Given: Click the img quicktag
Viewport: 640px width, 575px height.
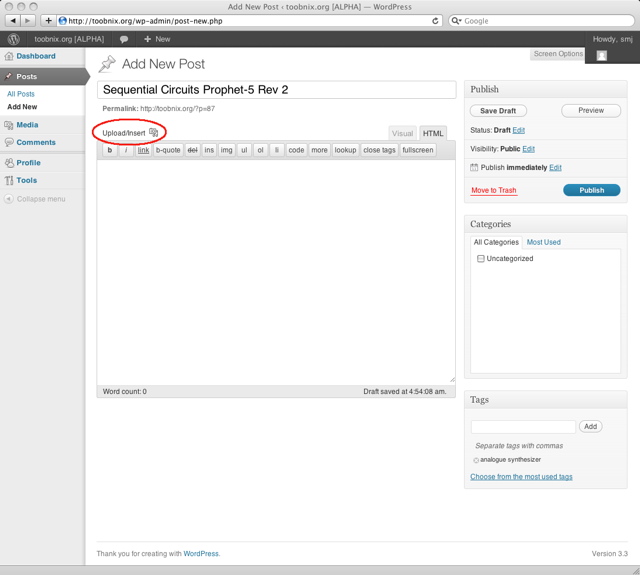Looking at the screenshot, I should point(227,150).
